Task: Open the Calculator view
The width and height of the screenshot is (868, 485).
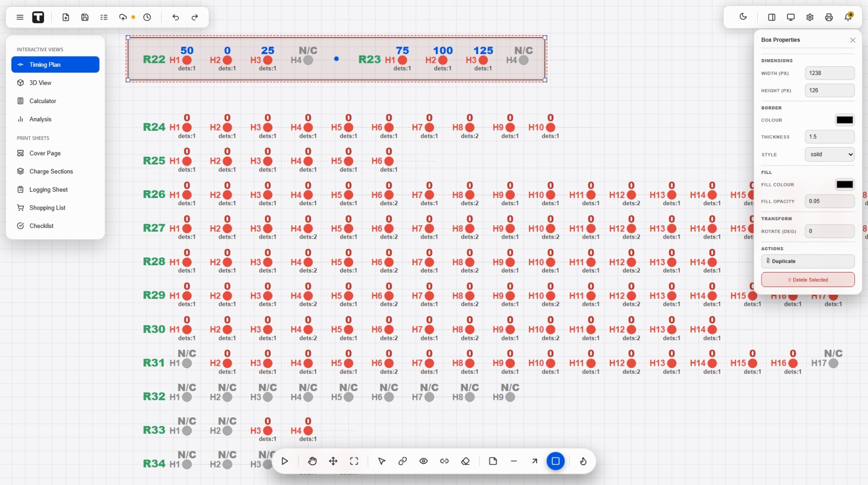Action: click(55, 101)
